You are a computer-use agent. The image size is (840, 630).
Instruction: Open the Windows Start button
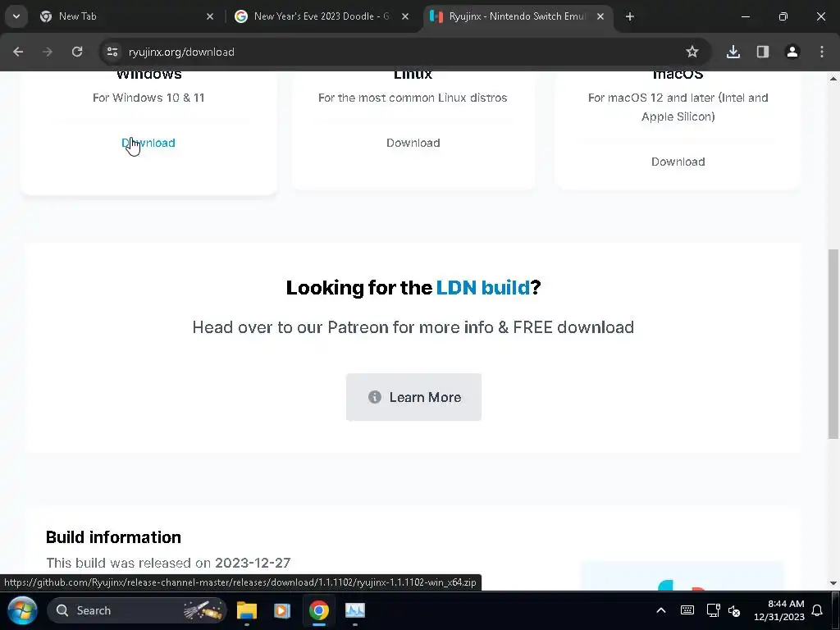pos(22,610)
